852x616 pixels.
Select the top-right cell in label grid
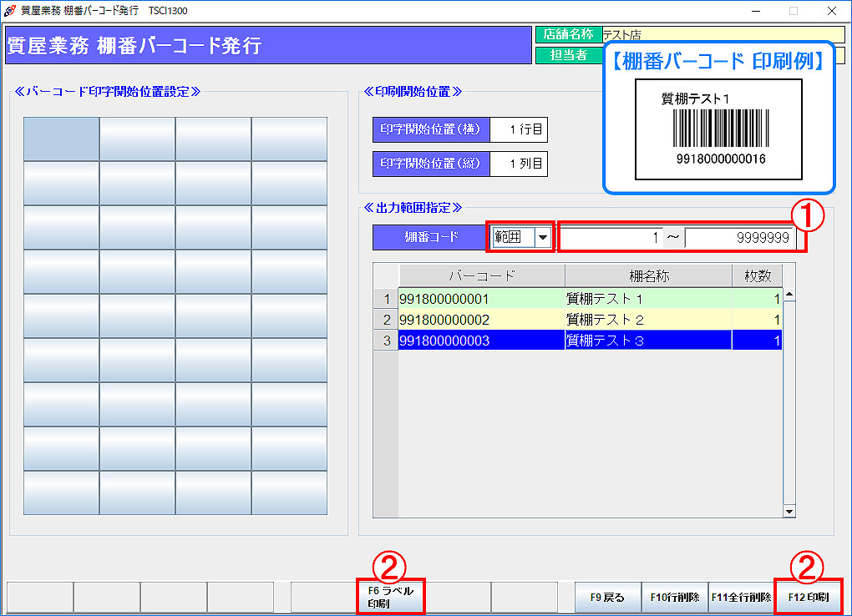pos(289,139)
